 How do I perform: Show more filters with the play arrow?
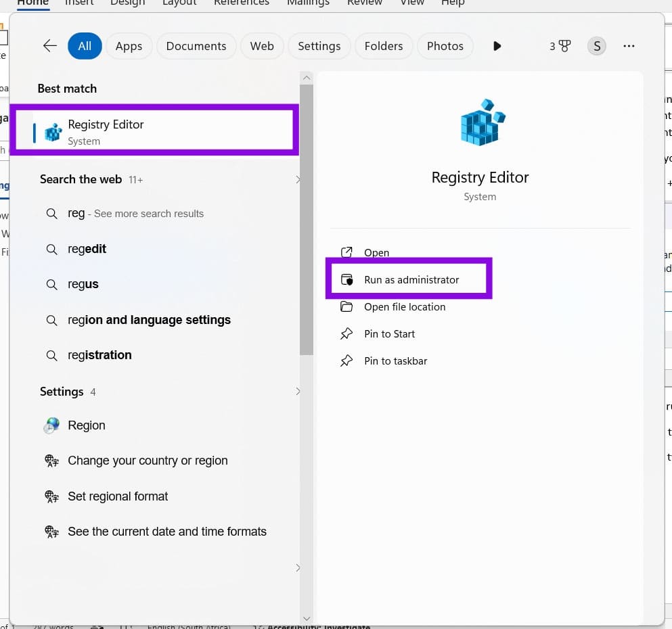(497, 46)
